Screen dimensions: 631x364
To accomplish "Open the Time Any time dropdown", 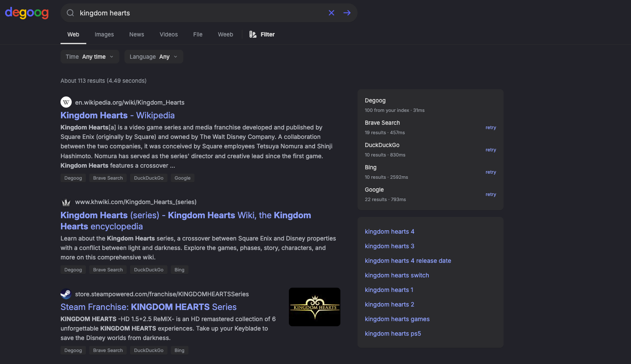I will point(90,57).
